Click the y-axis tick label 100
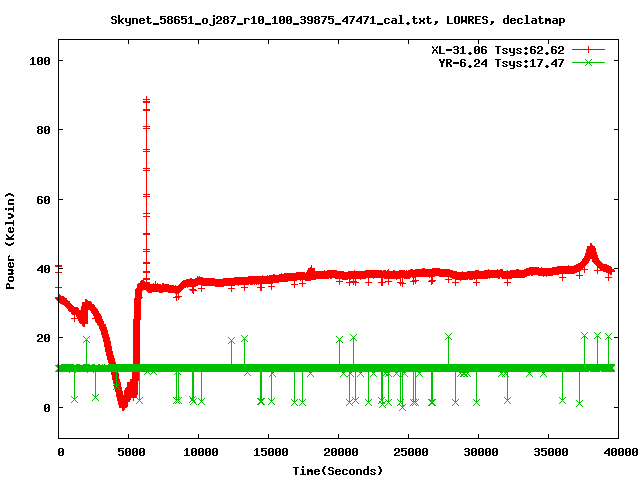Image resolution: width=640 pixels, height=480 pixels. [40, 61]
